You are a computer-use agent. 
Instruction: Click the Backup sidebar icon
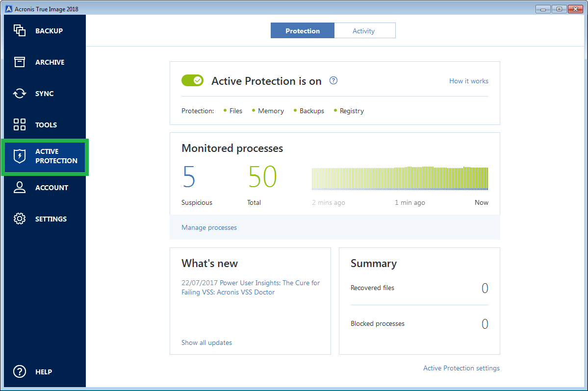[x=20, y=30]
